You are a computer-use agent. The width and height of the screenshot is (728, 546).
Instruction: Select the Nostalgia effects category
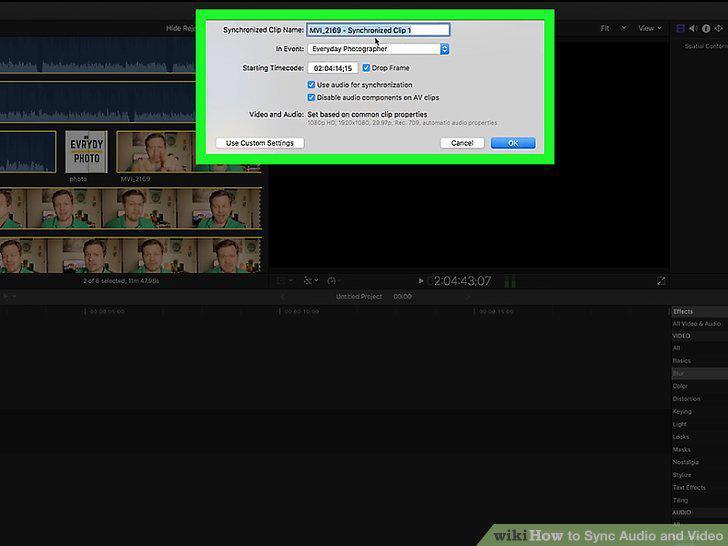coord(685,462)
